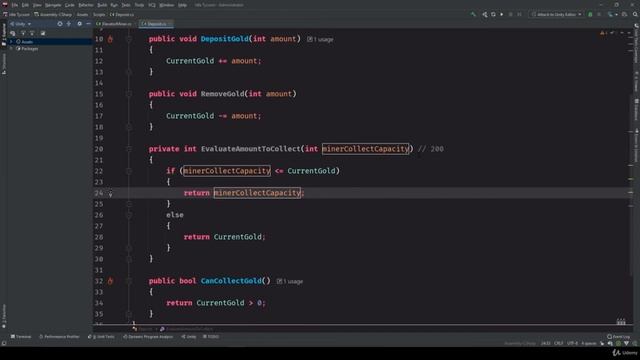640x360 pixels.
Task: Click the locate file target icon in Explorer
Action: tap(60, 24)
